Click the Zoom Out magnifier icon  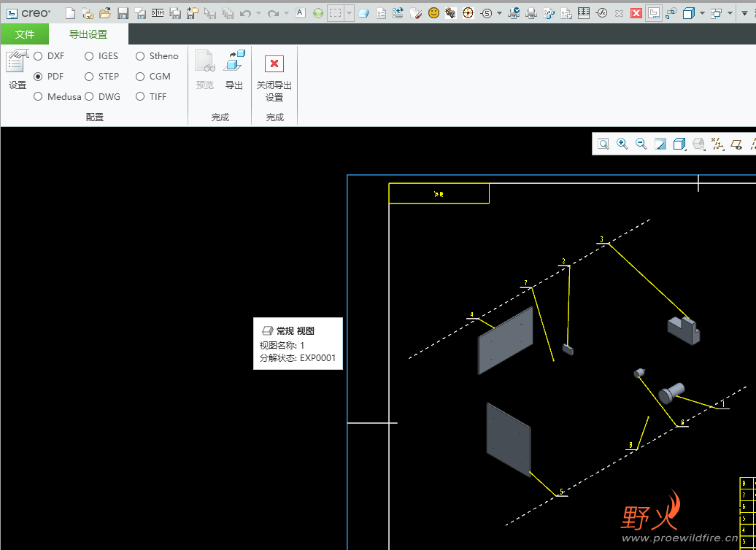click(641, 144)
